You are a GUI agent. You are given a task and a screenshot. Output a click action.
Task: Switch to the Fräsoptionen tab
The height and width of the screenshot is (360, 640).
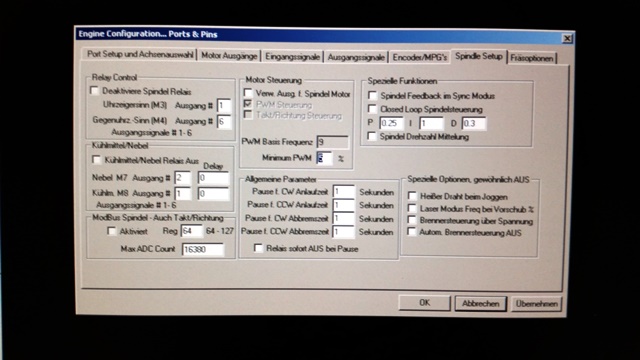point(531,58)
